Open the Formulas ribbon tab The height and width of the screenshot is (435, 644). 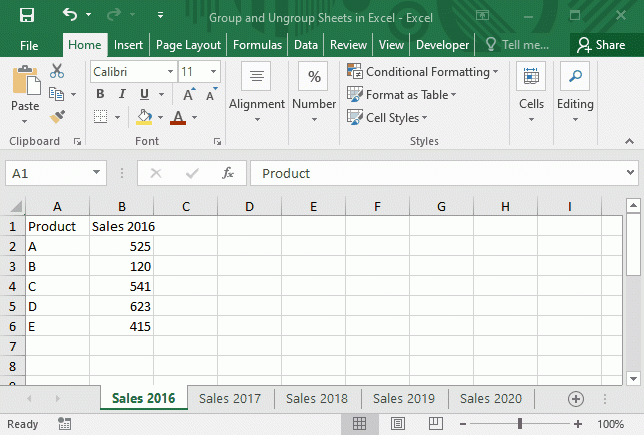click(257, 45)
